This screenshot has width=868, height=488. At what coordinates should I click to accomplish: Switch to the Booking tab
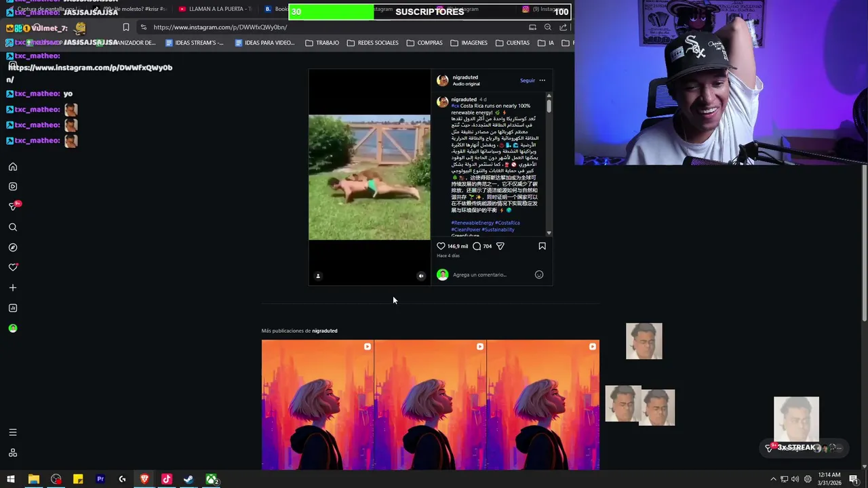click(276, 9)
